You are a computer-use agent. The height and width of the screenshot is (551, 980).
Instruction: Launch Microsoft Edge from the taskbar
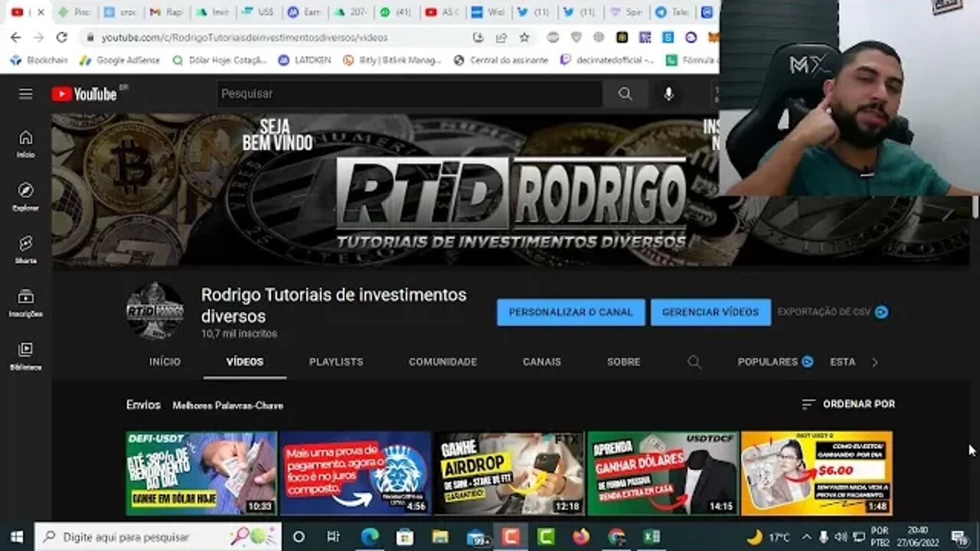click(x=369, y=536)
